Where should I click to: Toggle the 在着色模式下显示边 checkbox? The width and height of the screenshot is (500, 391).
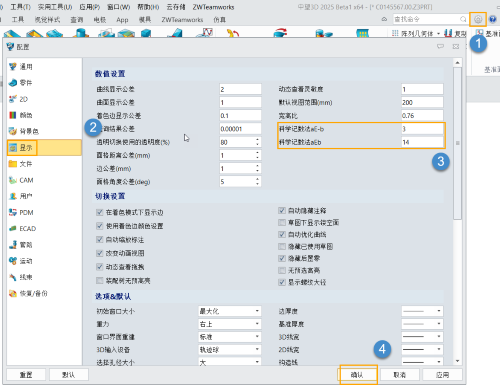click(x=99, y=212)
